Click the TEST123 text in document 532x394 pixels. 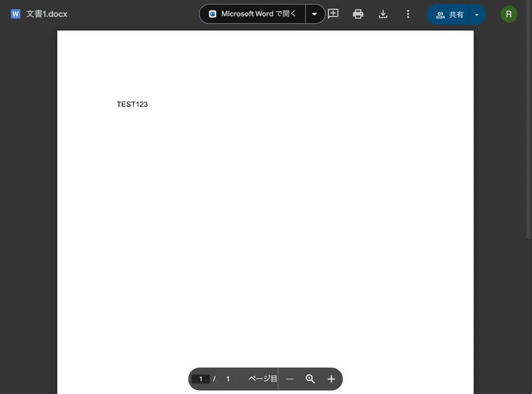[132, 104]
